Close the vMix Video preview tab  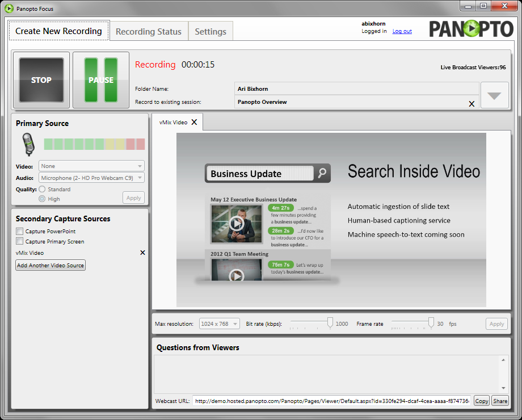tap(195, 122)
